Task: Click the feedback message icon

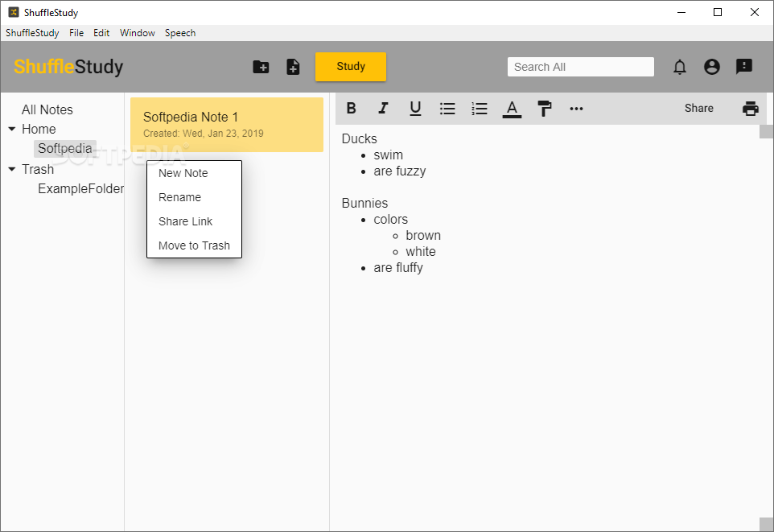Action: [x=744, y=66]
